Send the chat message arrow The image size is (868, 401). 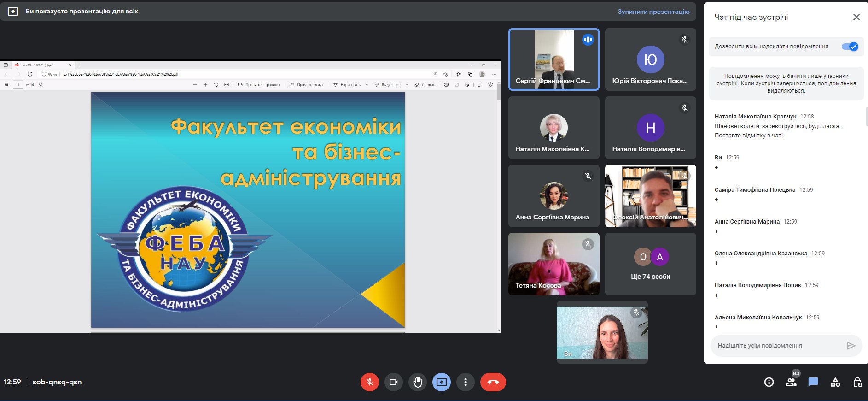pyautogui.click(x=851, y=346)
